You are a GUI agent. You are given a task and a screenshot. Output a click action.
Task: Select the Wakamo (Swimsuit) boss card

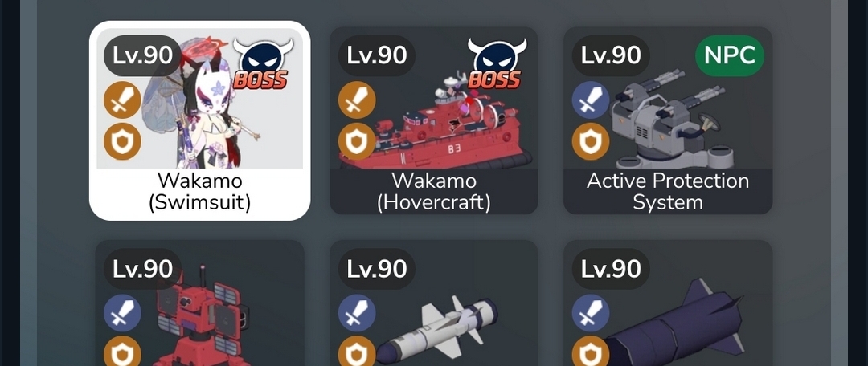[x=200, y=120]
